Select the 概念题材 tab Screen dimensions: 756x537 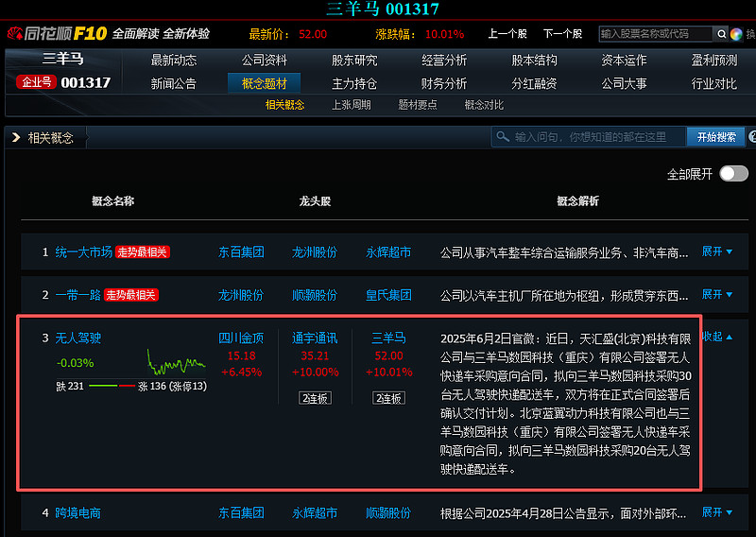tap(265, 83)
